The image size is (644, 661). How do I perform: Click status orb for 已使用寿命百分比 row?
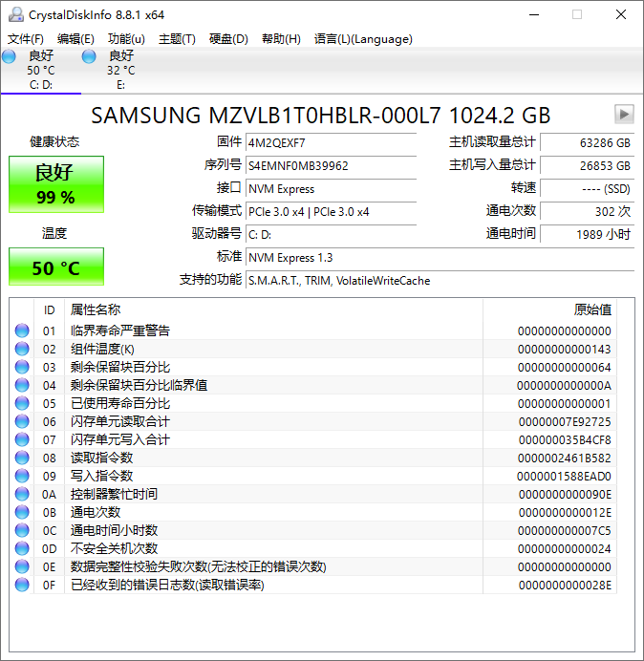[x=22, y=404]
